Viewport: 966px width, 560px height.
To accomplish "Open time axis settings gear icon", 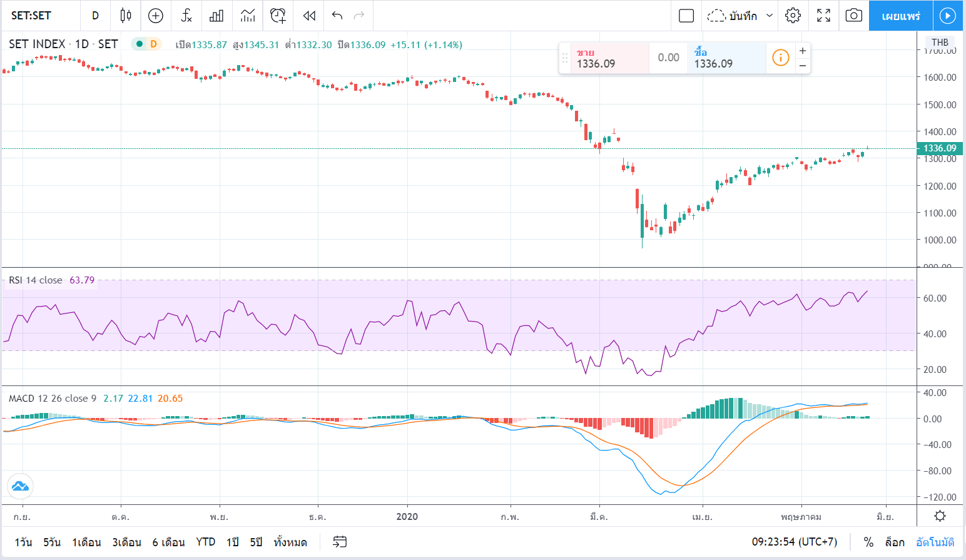I will click(x=940, y=516).
